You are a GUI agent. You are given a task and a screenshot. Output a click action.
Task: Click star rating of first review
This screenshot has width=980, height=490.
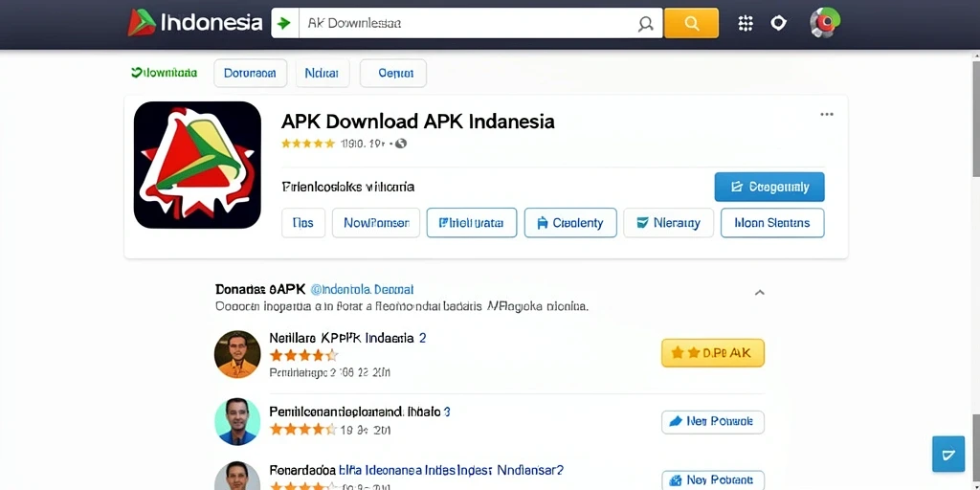click(x=303, y=356)
